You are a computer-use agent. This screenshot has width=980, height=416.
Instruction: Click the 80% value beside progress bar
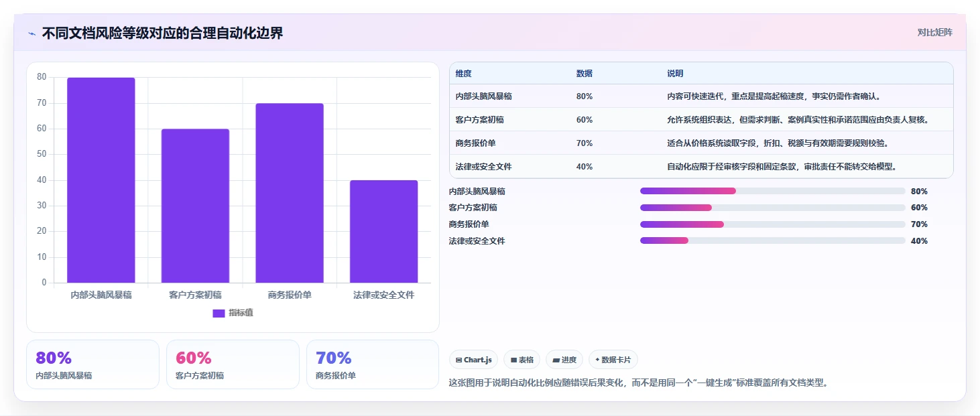click(919, 192)
